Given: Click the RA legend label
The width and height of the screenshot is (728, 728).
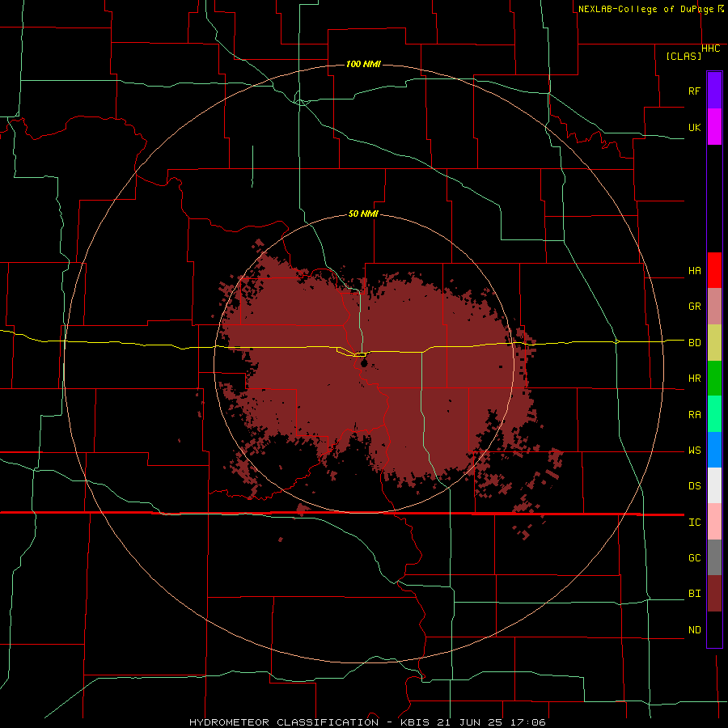Looking at the screenshot, I should tap(694, 415).
